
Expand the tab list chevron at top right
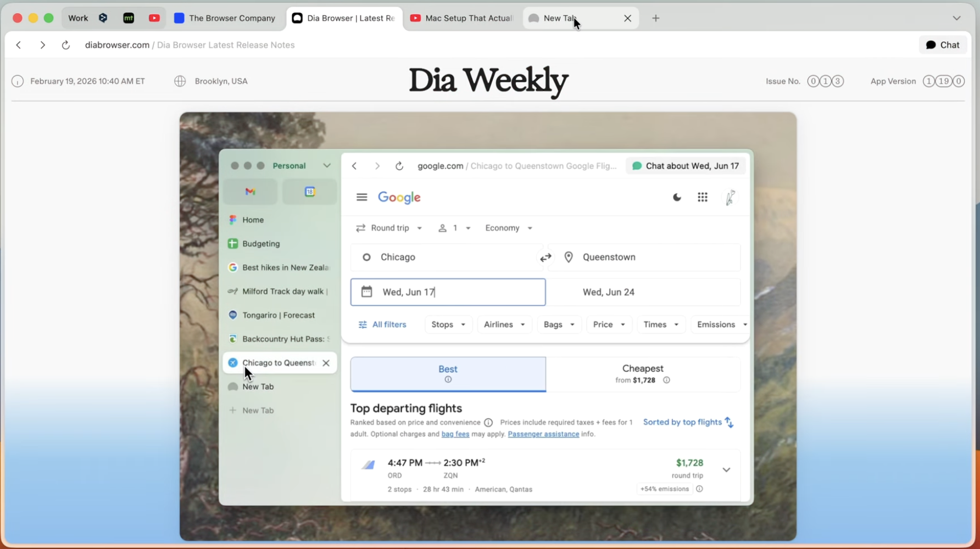(x=956, y=18)
